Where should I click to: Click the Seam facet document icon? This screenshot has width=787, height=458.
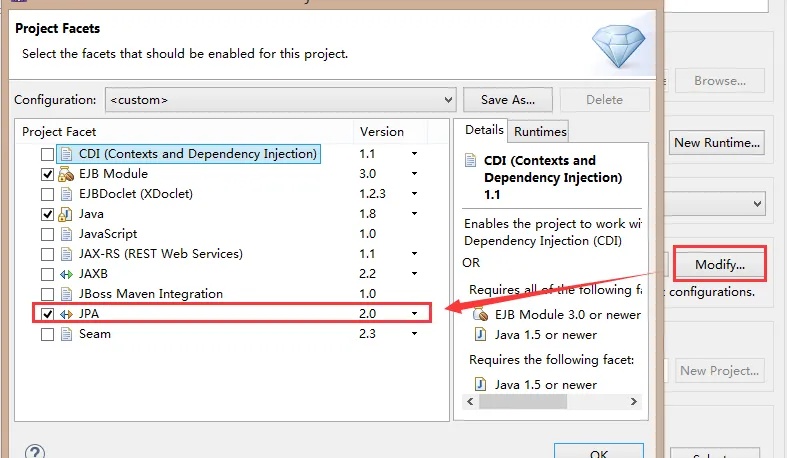[x=66, y=334]
